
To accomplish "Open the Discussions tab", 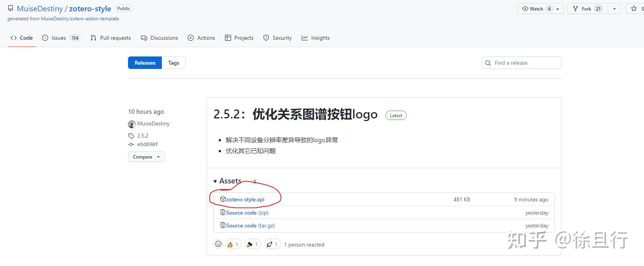I will 160,38.
